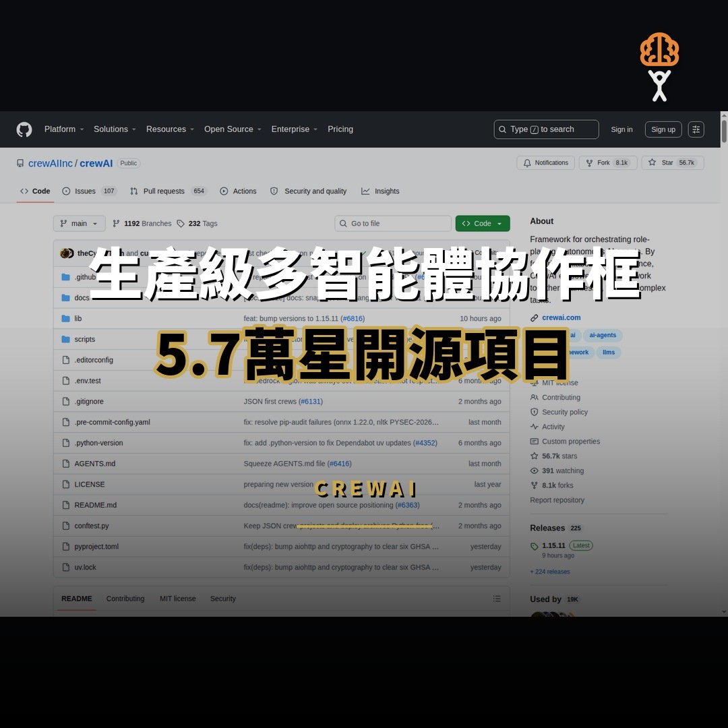Open GitHub home via the Octocat logo
This screenshot has width=728, height=728.
(24, 129)
